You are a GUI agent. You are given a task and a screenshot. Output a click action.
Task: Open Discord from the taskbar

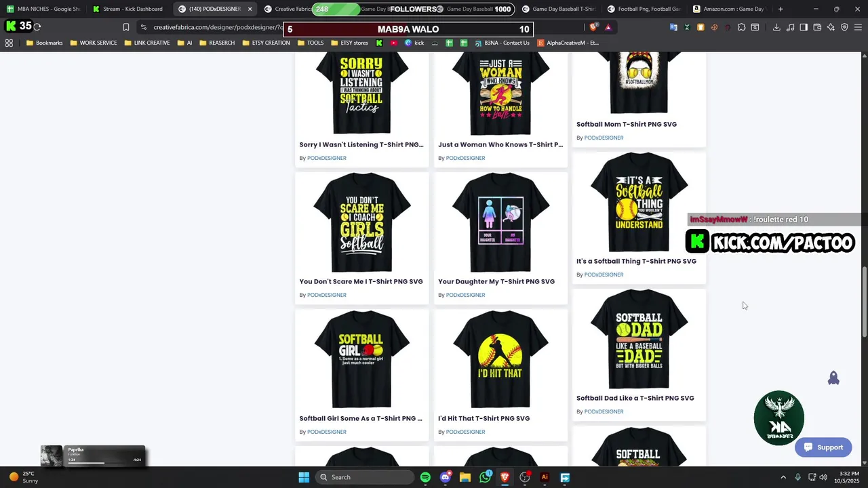[445, 477]
